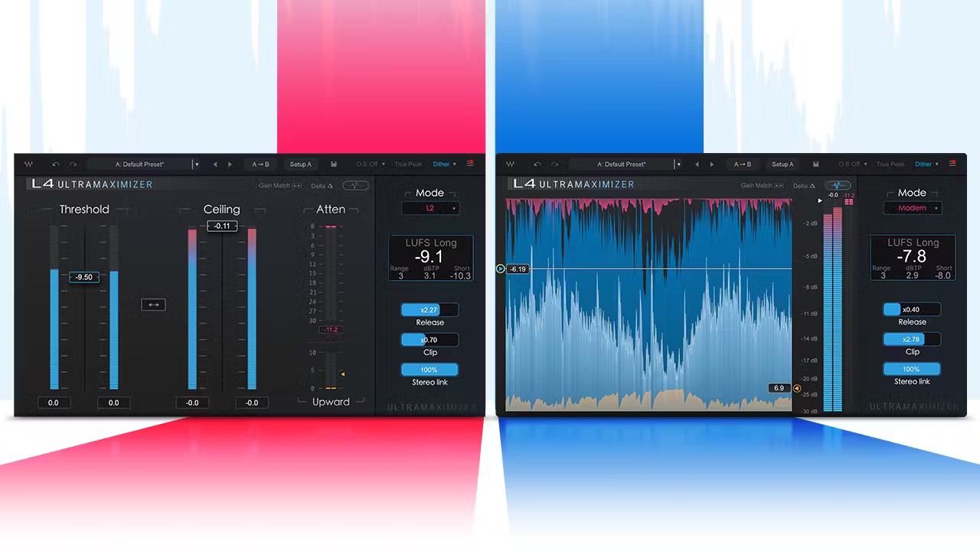
Task: Open the hamburger menu in the right plugin
Action: 952,164
